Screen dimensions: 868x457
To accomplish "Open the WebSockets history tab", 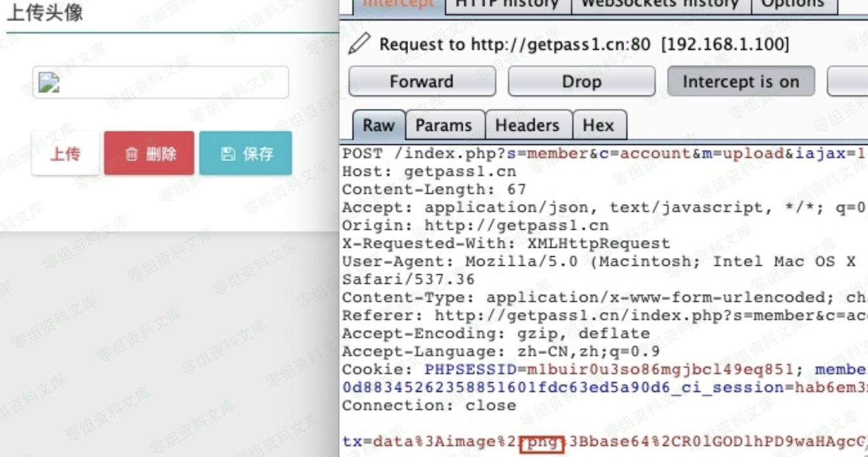I will pyautogui.click(x=660, y=4).
